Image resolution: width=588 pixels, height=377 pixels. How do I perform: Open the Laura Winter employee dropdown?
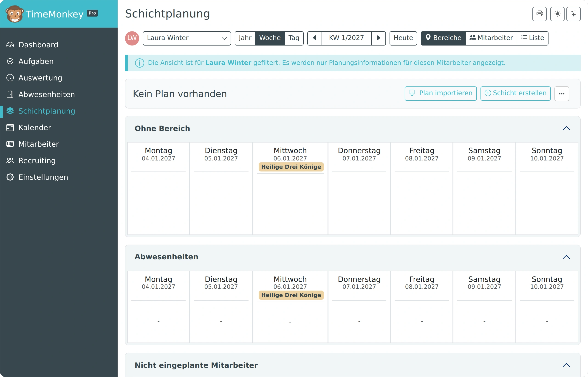click(x=187, y=38)
